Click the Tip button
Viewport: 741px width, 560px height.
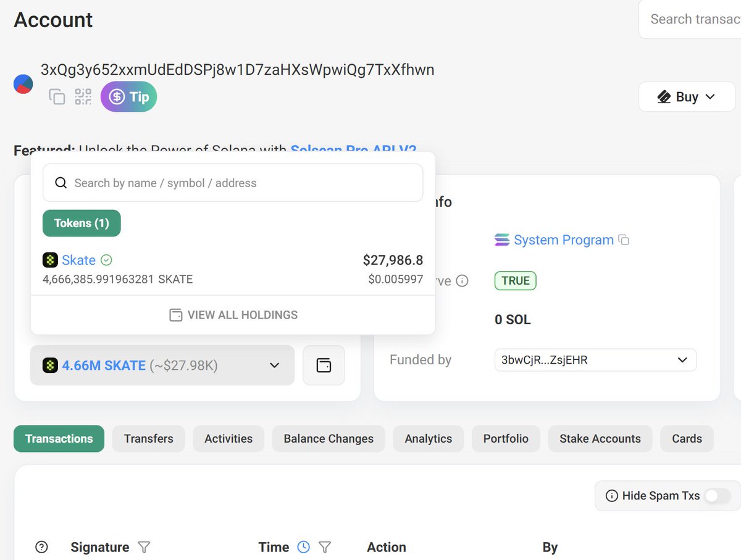coord(128,97)
